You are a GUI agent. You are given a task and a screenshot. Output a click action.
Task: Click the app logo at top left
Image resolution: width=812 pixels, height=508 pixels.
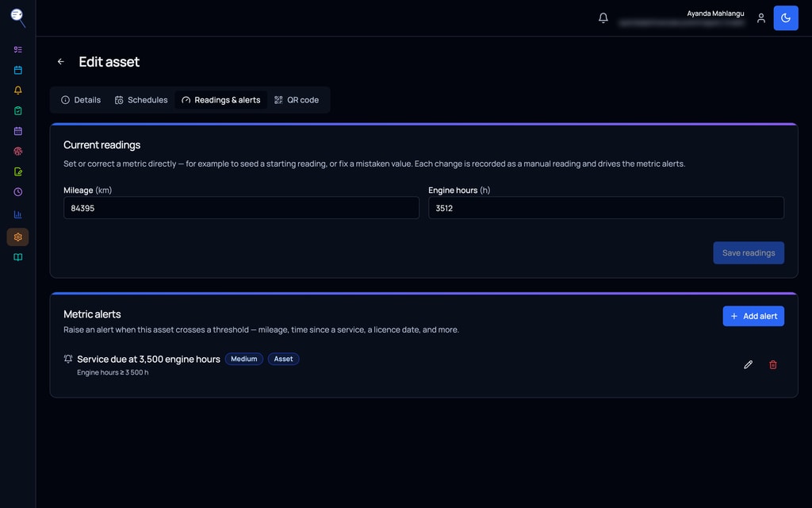17,17
